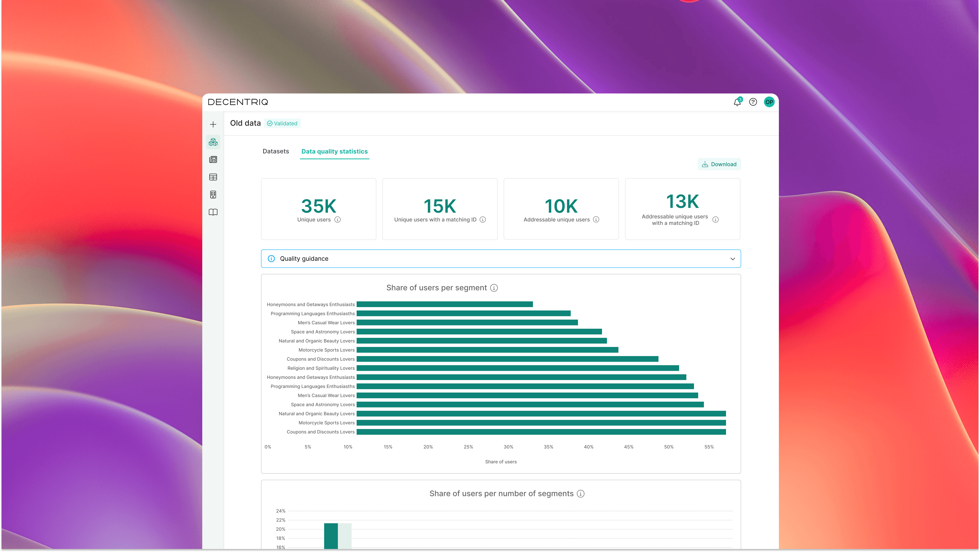Open the book documentation sidebar icon

point(213,212)
